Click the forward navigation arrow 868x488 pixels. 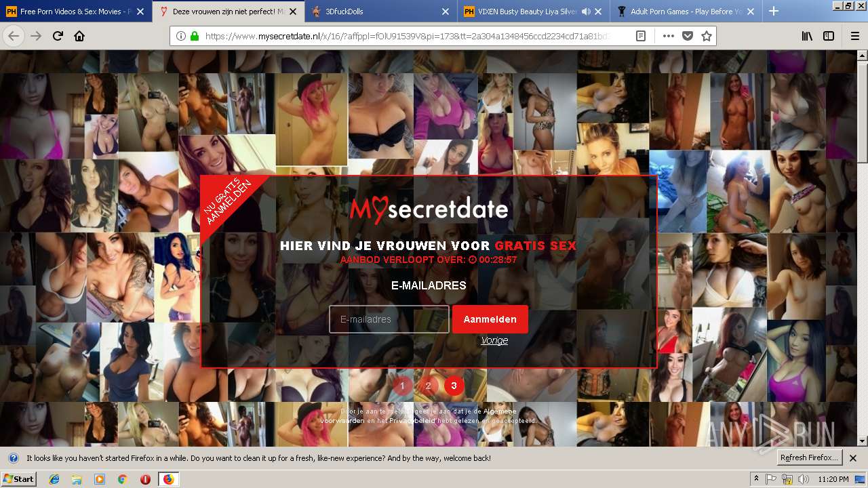tap(36, 36)
